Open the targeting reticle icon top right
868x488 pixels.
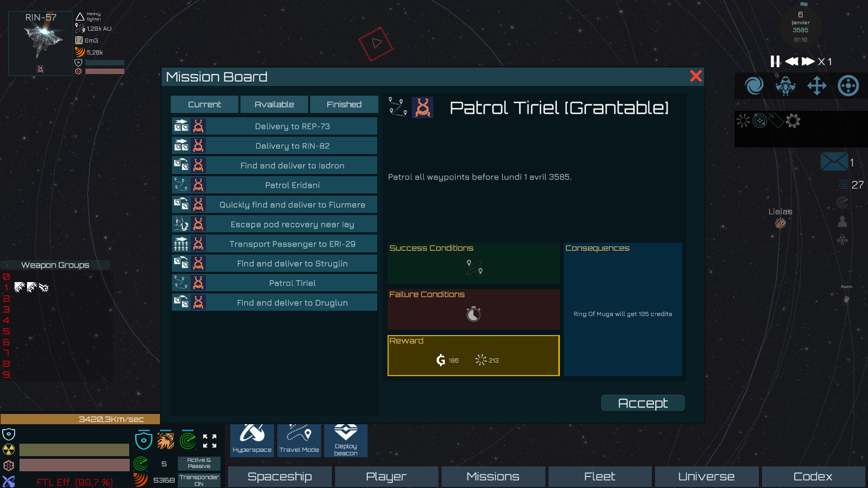coord(848,85)
